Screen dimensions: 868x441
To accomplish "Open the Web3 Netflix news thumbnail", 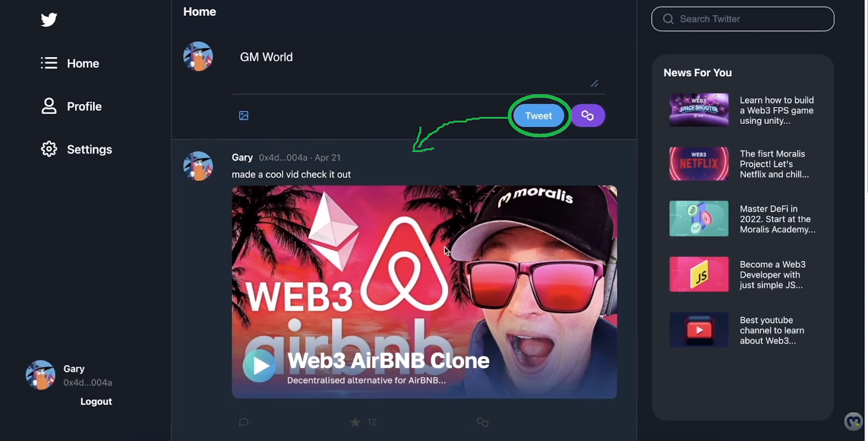I will pyautogui.click(x=699, y=163).
